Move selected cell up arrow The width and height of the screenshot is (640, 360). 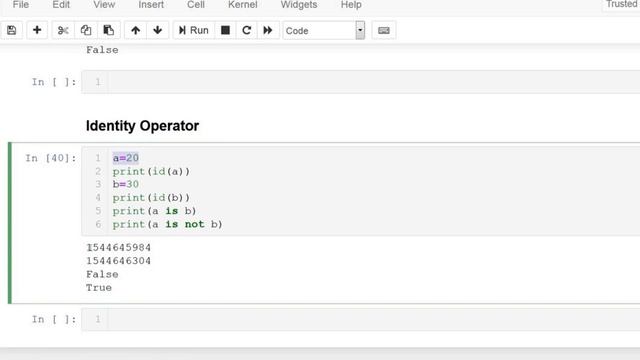coord(136,30)
